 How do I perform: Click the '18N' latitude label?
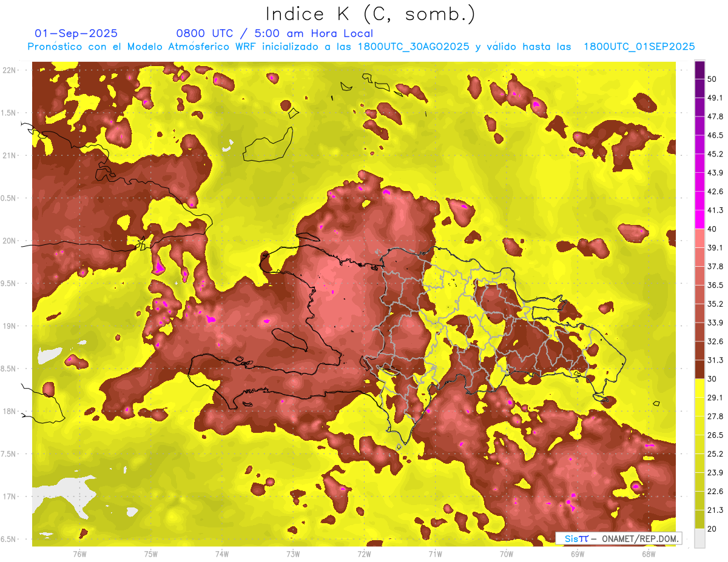click(8, 411)
